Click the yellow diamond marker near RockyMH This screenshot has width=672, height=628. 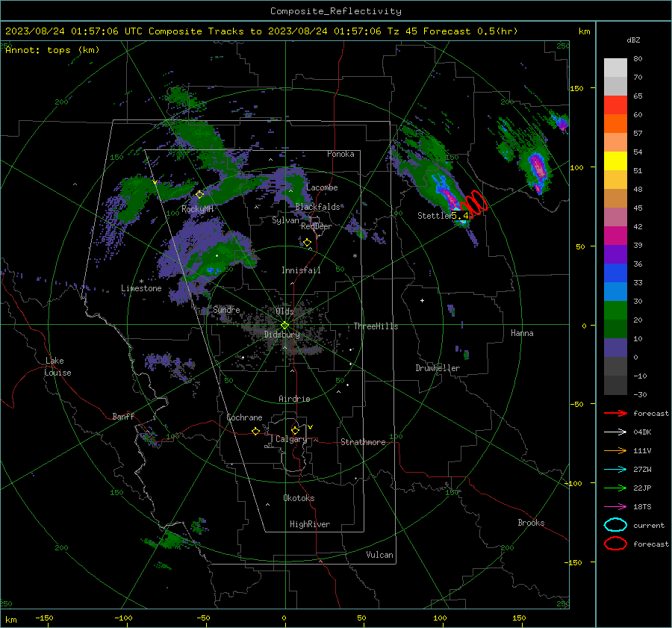coord(199,195)
